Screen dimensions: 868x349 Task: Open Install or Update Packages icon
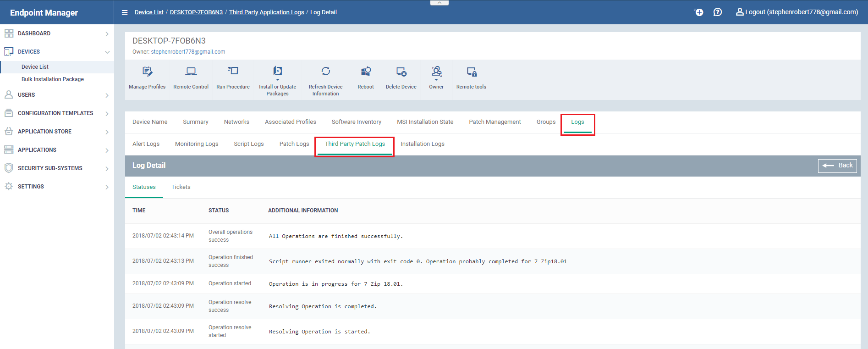277,72
